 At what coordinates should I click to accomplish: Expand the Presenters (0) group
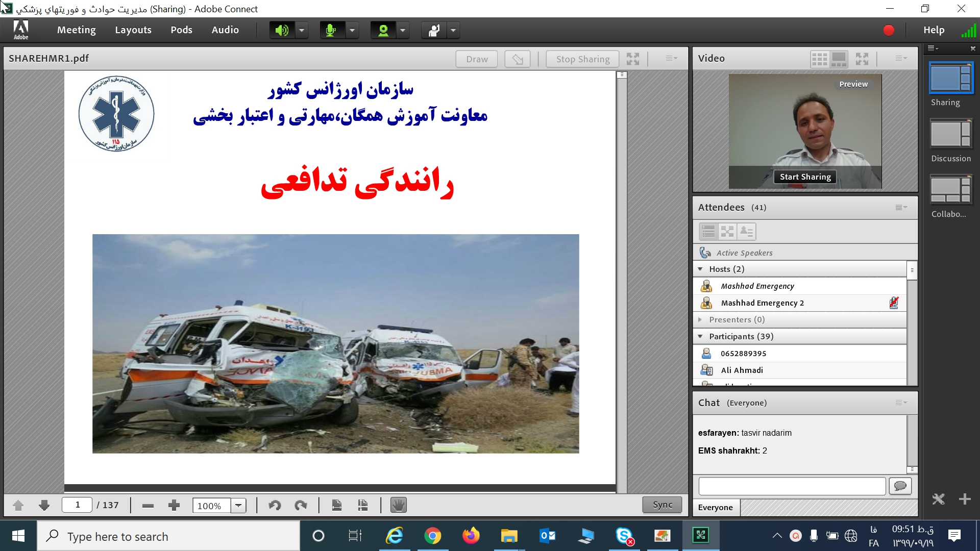700,319
